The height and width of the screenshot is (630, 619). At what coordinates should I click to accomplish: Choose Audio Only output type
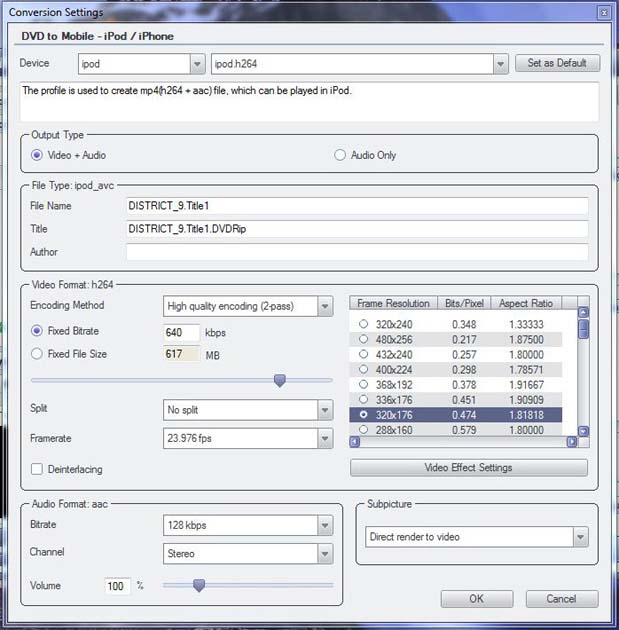click(340, 155)
